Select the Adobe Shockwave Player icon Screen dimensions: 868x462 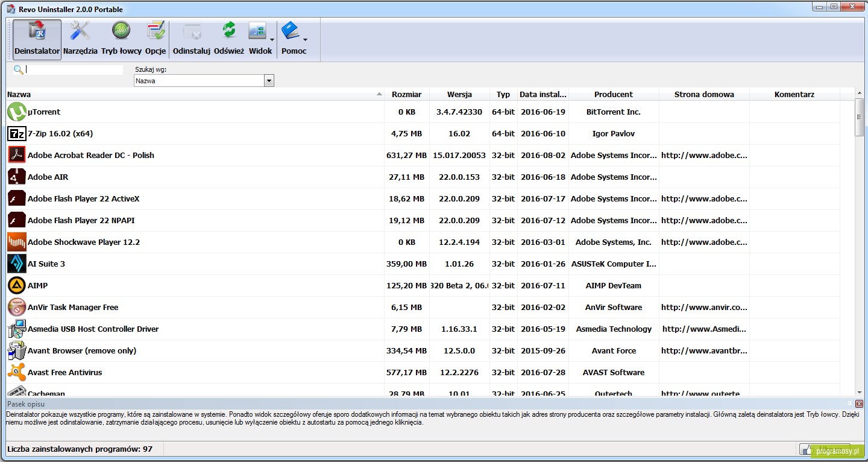coord(17,242)
